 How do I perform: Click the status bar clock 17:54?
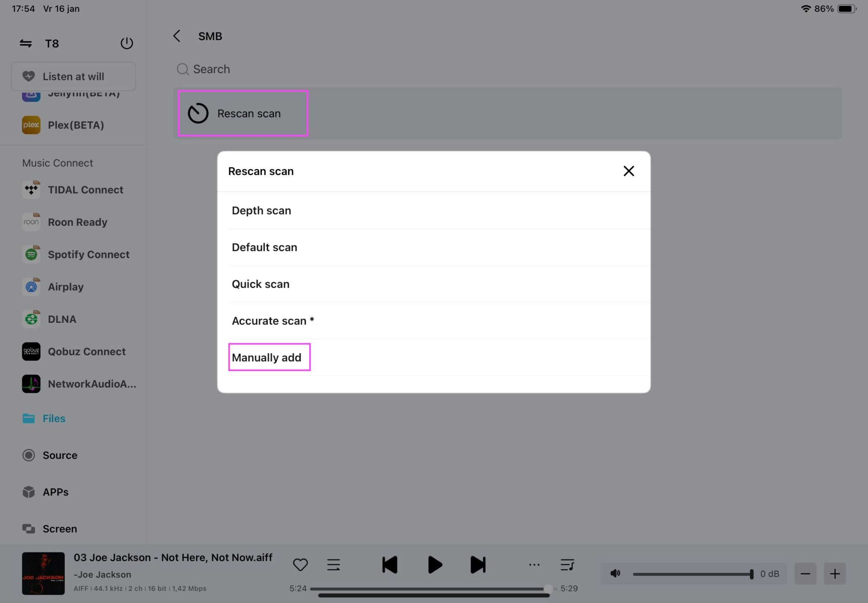click(x=23, y=9)
